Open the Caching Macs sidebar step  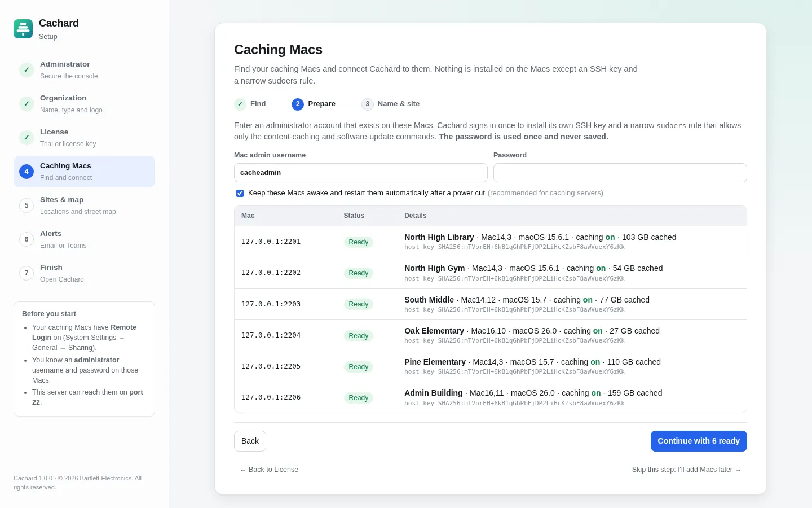[84, 172]
